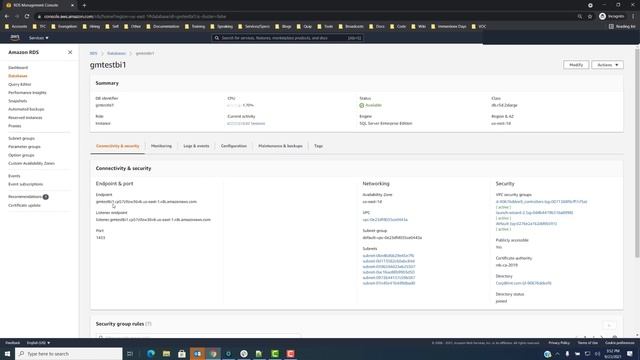
Task: Open Microsoft Store from the taskbar
Action: (x=182, y=353)
